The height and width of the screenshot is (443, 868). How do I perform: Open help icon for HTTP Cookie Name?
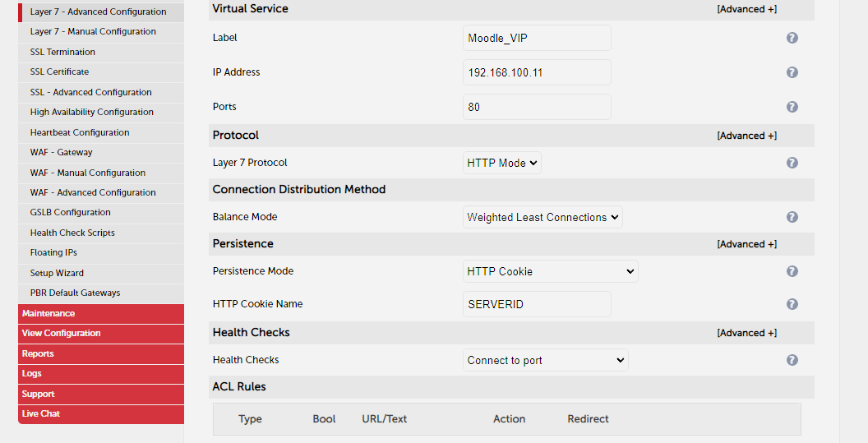792,304
